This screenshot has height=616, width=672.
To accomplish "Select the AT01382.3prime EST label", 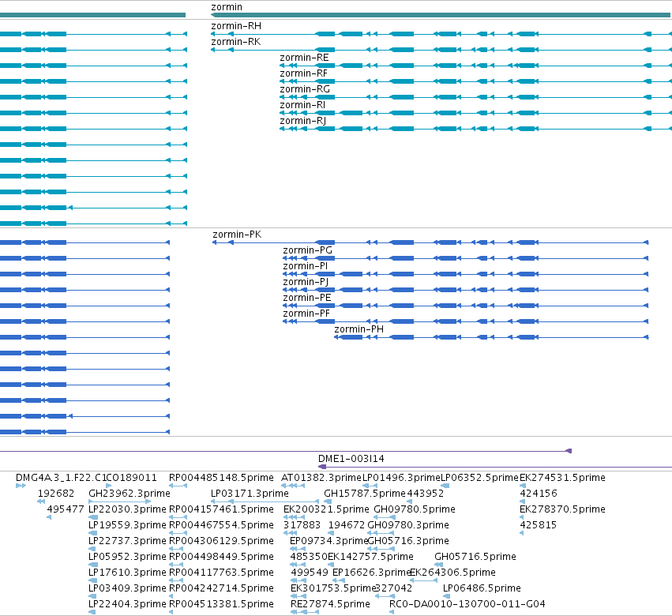I will (321, 478).
